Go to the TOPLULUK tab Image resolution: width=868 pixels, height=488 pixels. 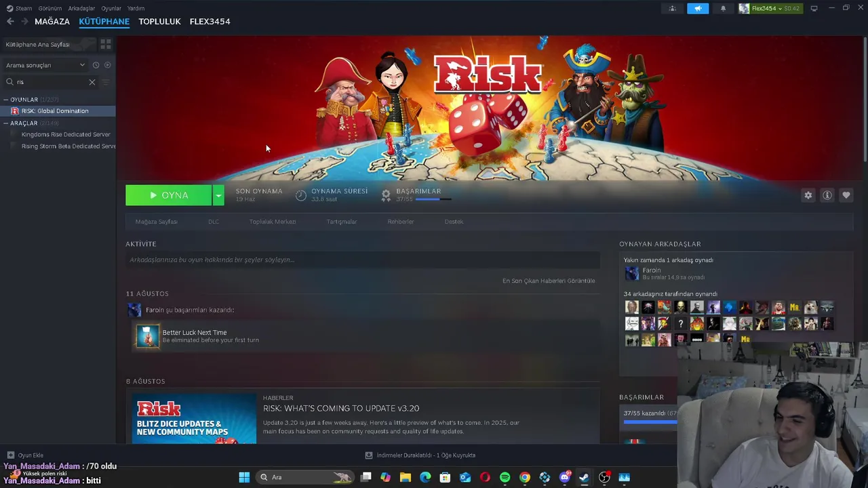pos(159,22)
